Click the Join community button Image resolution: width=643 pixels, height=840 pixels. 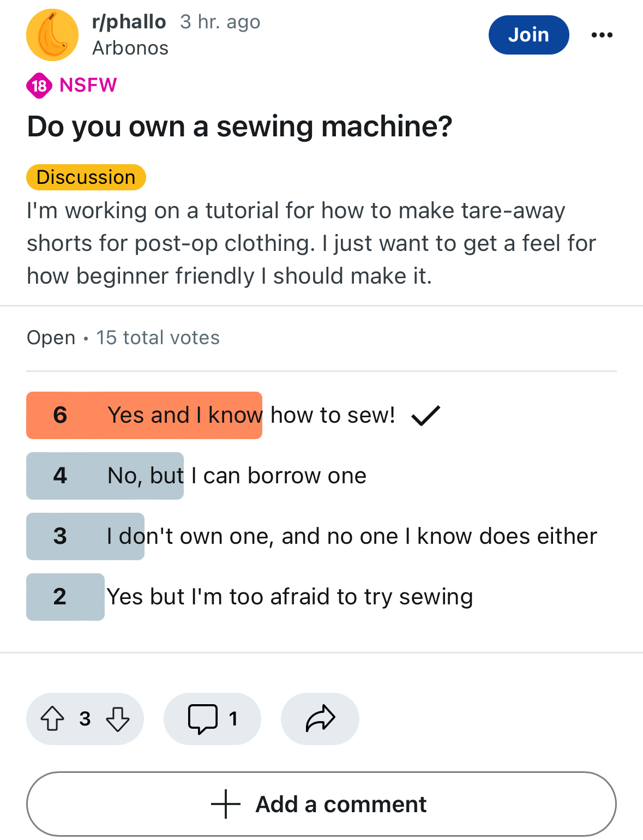point(528,35)
